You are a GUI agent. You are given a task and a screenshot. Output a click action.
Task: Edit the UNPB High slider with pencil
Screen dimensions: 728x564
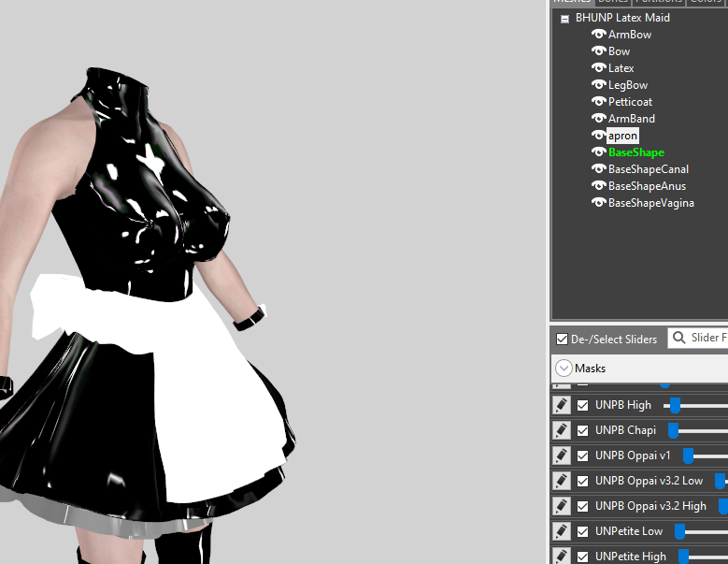click(x=561, y=405)
